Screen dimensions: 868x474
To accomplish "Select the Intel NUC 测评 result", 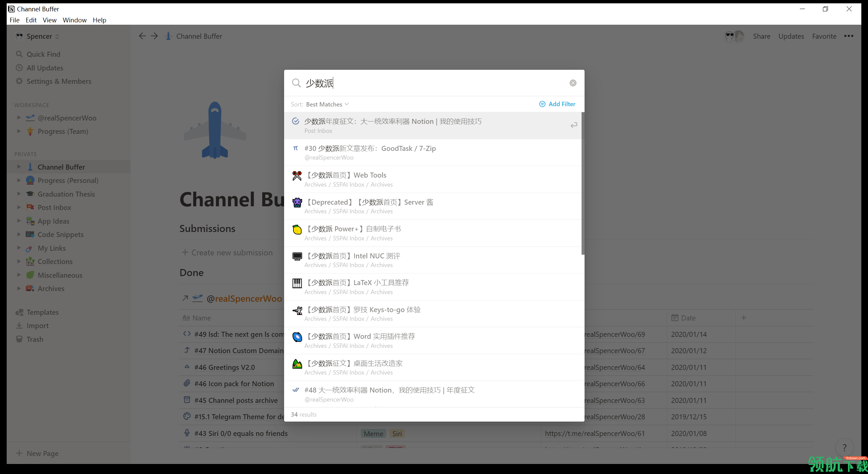I will click(433, 260).
